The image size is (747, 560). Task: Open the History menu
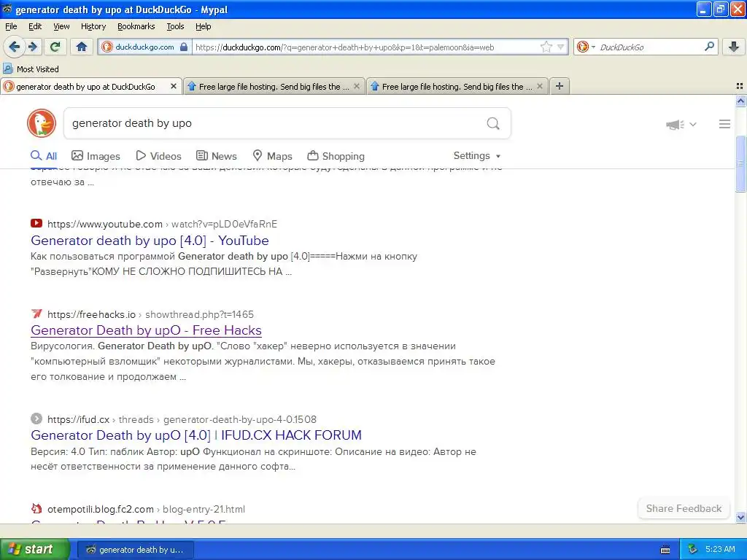coord(93,26)
